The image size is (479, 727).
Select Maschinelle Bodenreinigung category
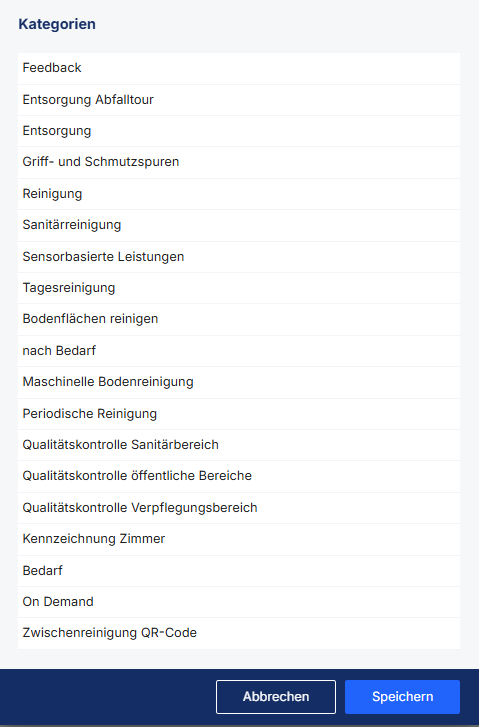[239, 383]
